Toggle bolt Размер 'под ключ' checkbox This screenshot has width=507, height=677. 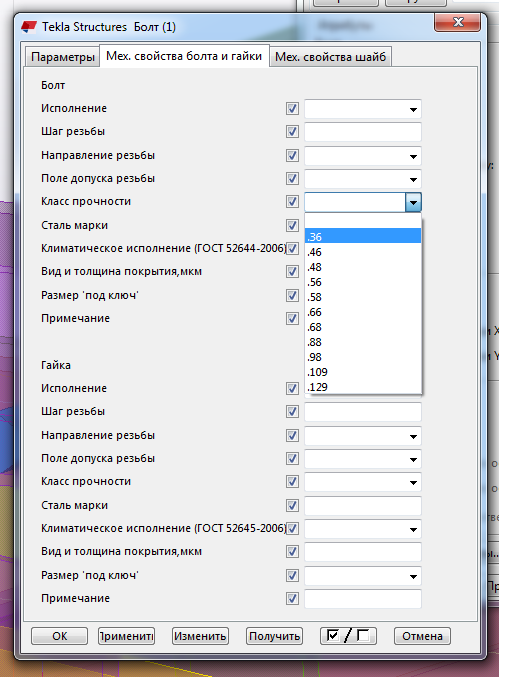[x=292, y=295]
